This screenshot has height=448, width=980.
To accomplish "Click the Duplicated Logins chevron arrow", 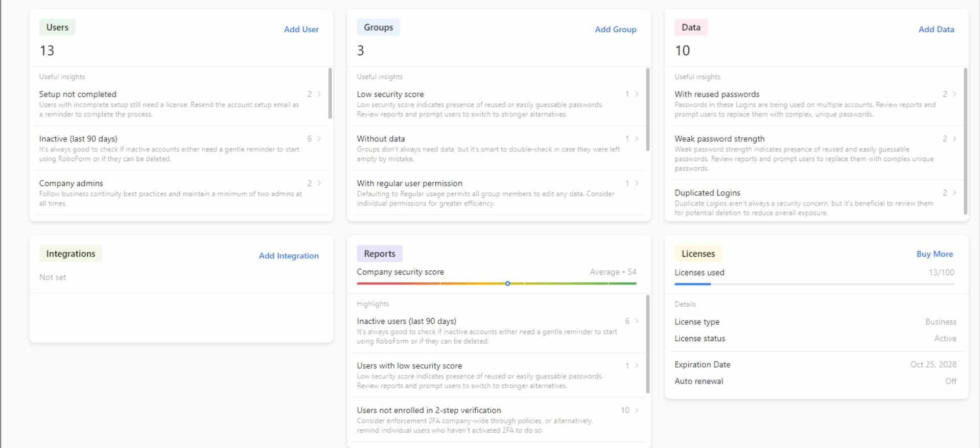I will click(954, 193).
